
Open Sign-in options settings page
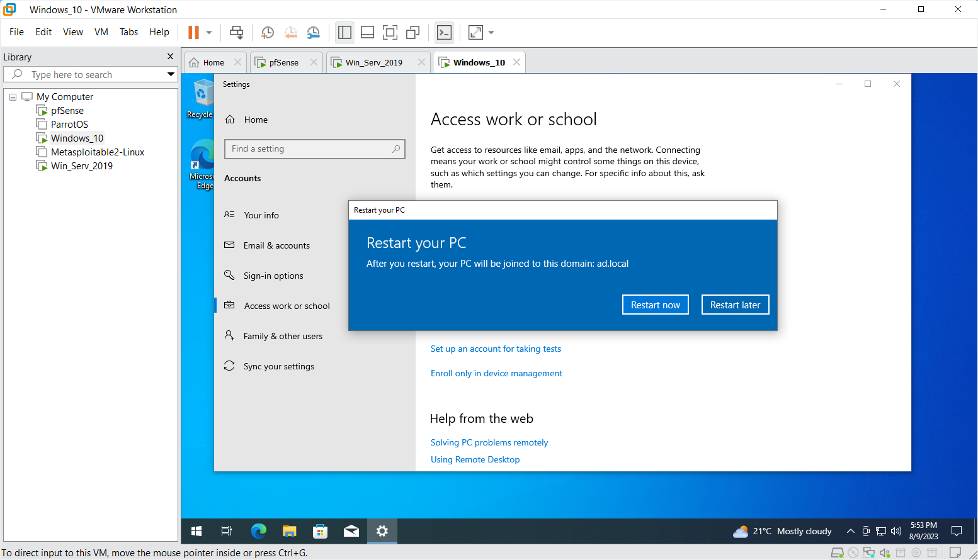pos(273,276)
